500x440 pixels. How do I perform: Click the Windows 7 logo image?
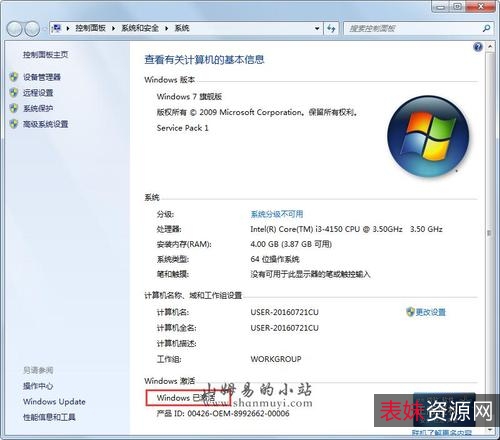428,136
